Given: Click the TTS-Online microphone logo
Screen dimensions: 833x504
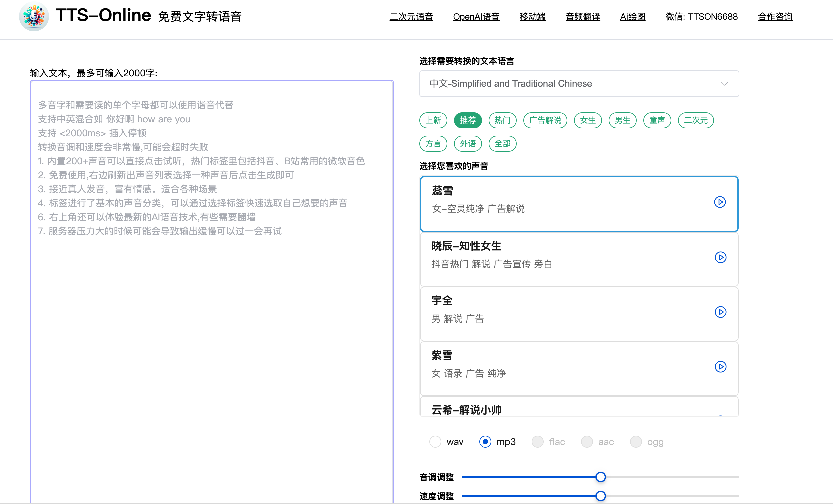Looking at the screenshot, I should tap(34, 16).
